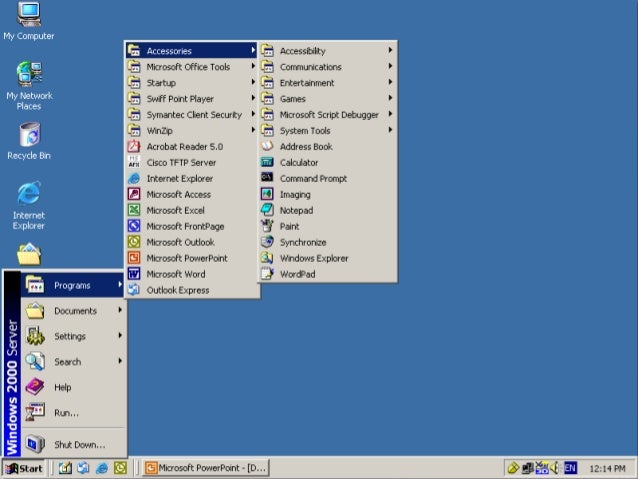Select Accessories in the Programs menu
Image resolution: width=638 pixels, height=479 pixels.
point(191,50)
